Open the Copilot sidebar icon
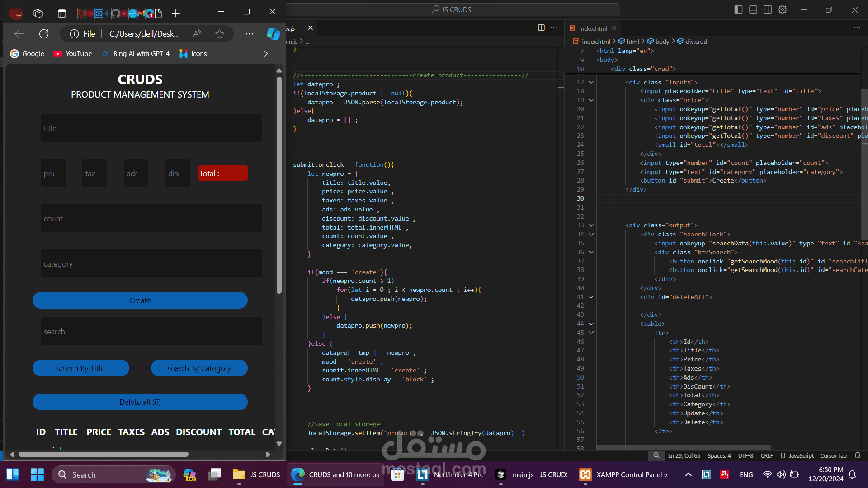The width and height of the screenshot is (868, 488). (x=273, y=34)
